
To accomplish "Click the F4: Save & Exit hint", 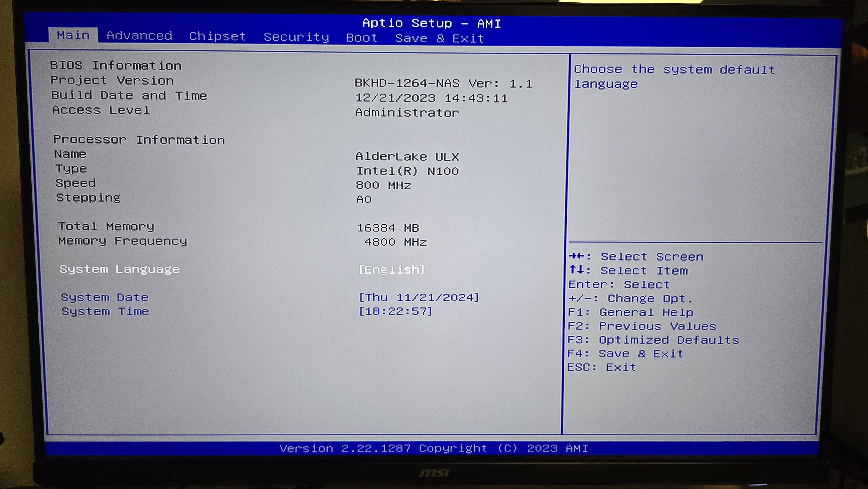I will (x=625, y=354).
